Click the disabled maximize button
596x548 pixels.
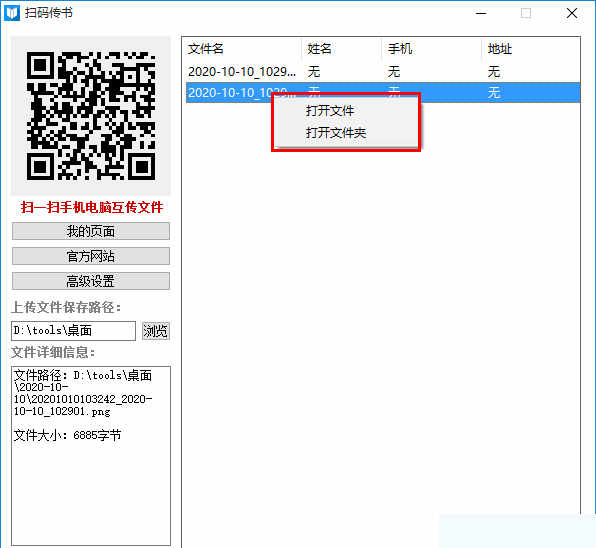pos(526,13)
